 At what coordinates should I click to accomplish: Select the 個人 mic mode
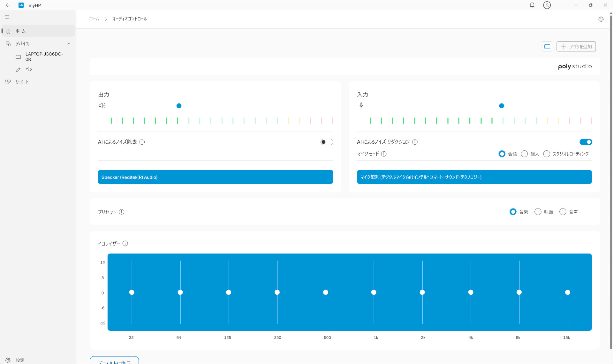524,154
